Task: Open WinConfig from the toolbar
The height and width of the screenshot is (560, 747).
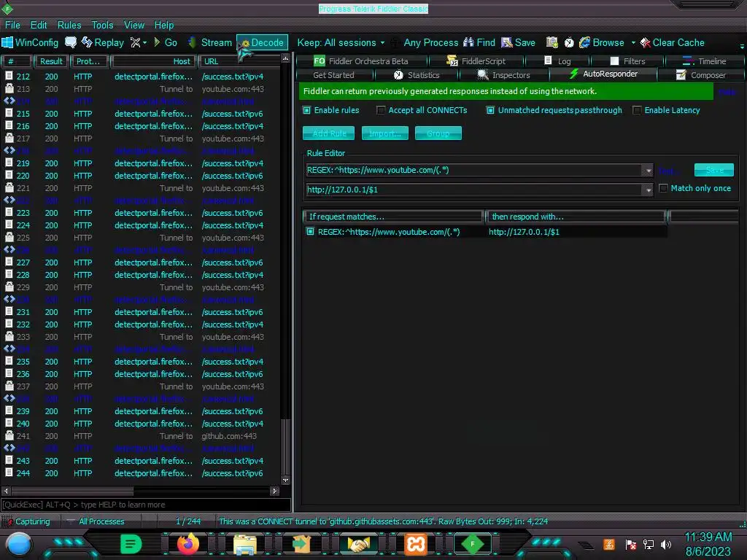Action: pos(30,43)
